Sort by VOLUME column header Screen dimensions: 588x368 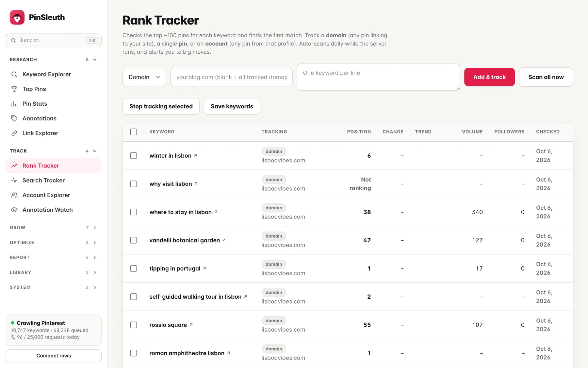[x=472, y=132]
